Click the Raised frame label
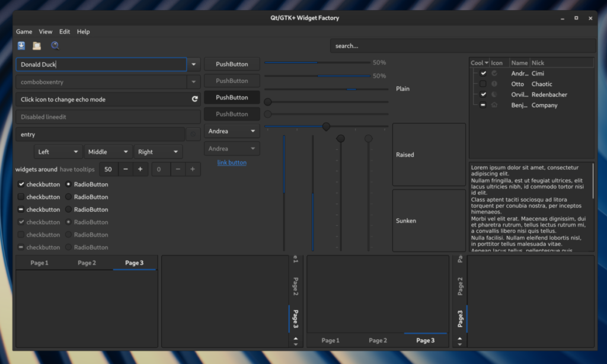607x364 pixels. point(405,155)
